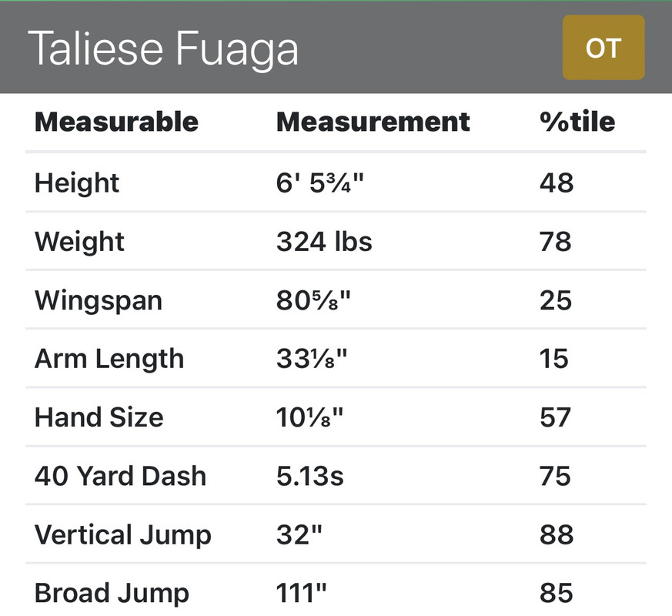Viewport: 672px width, 616px height.
Task: Select the Height row label
Action: coord(77,183)
